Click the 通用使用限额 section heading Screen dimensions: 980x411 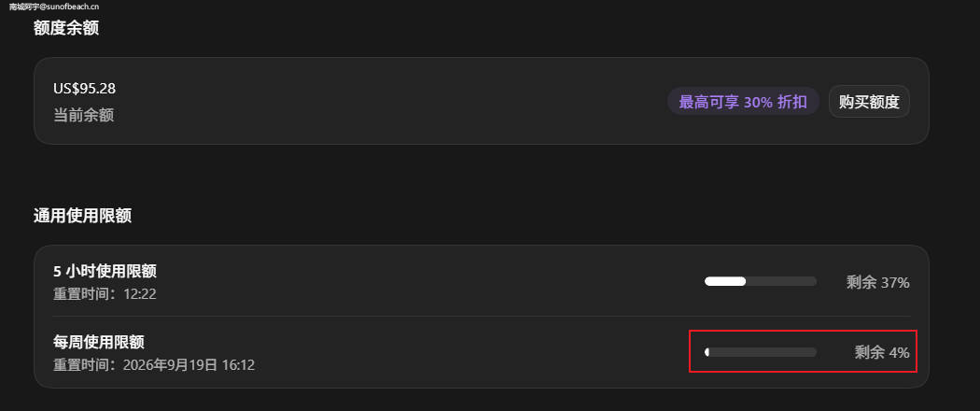[82, 216]
